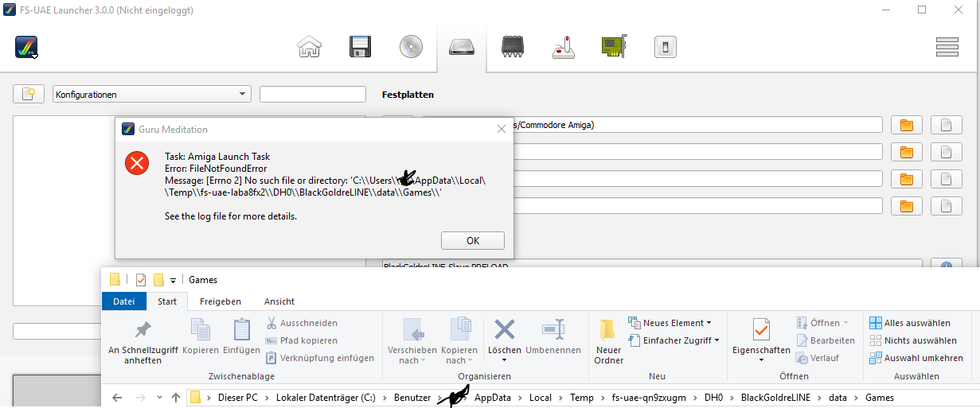Screen dimensions: 980x408
Task: Click the properties checkmark in Explorer title bar
Action: [141, 280]
